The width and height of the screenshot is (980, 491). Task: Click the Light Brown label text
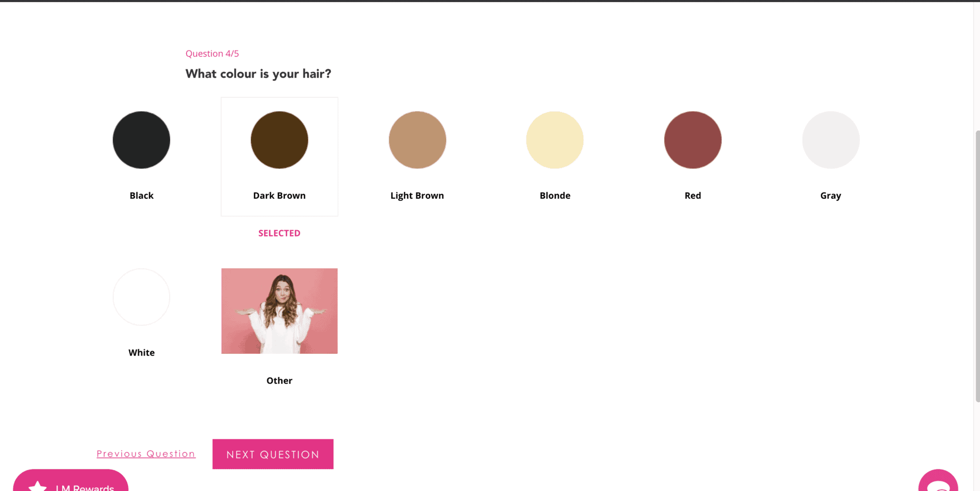(417, 196)
